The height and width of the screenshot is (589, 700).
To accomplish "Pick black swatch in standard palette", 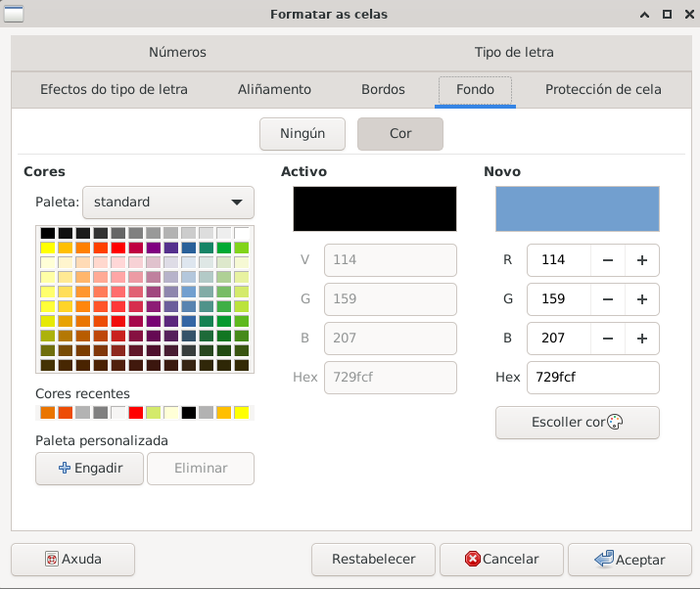I will tap(48, 233).
